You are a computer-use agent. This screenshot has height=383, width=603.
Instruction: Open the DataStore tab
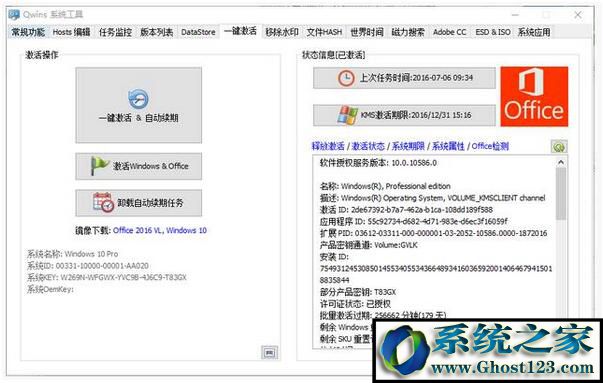(198, 32)
